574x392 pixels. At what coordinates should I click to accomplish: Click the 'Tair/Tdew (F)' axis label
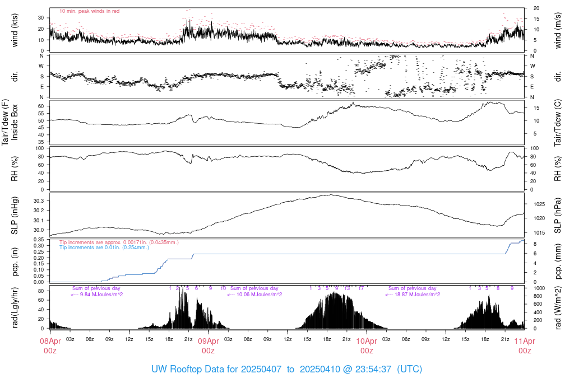click(5, 122)
